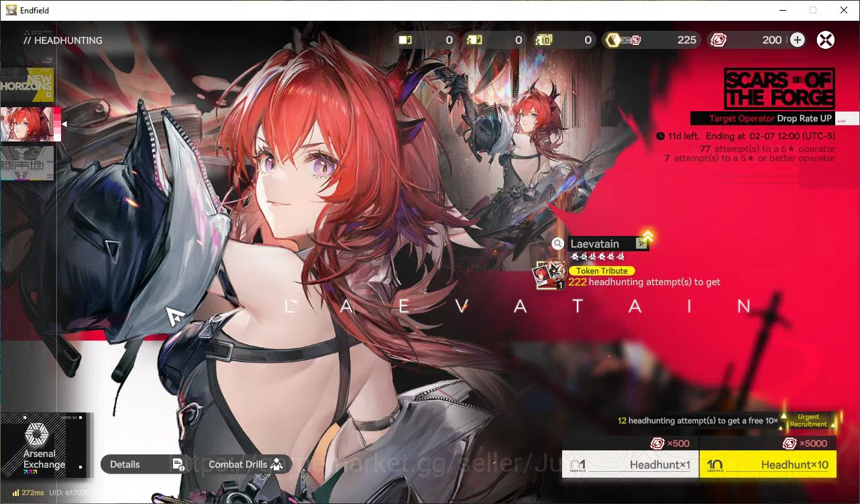Minimize the Endfield window
The width and height of the screenshot is (860, 504).
click(x=782, y=10)
